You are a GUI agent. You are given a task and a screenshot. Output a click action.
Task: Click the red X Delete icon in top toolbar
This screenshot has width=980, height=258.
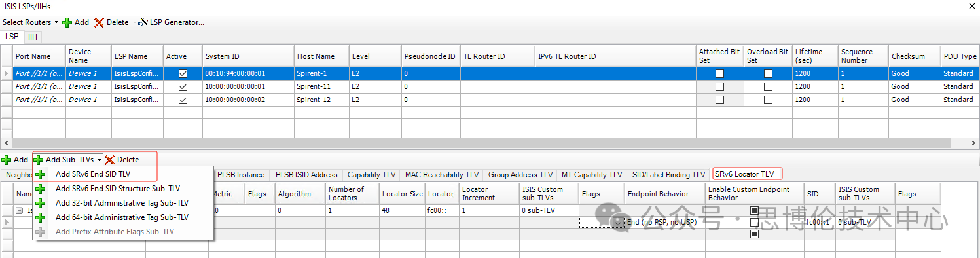(x=99, y=22)
